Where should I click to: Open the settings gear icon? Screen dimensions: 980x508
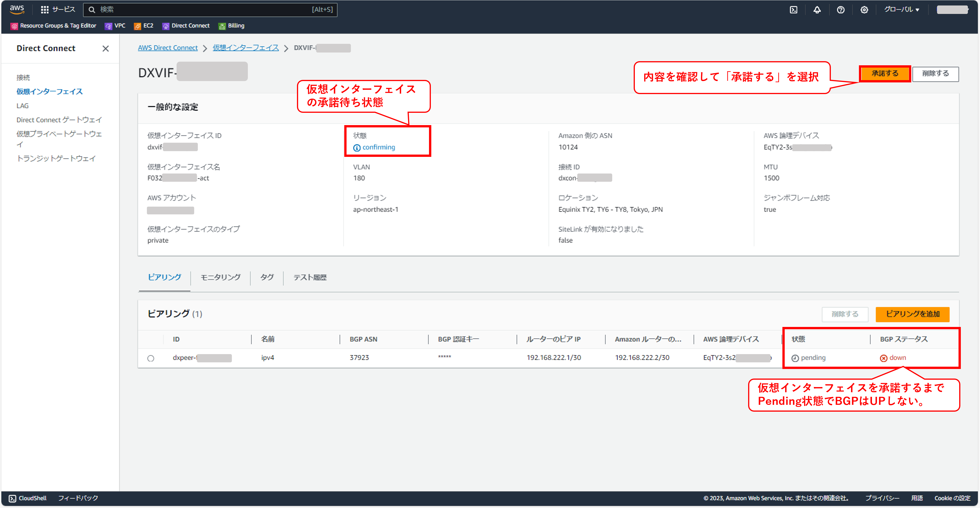[864, 10]
